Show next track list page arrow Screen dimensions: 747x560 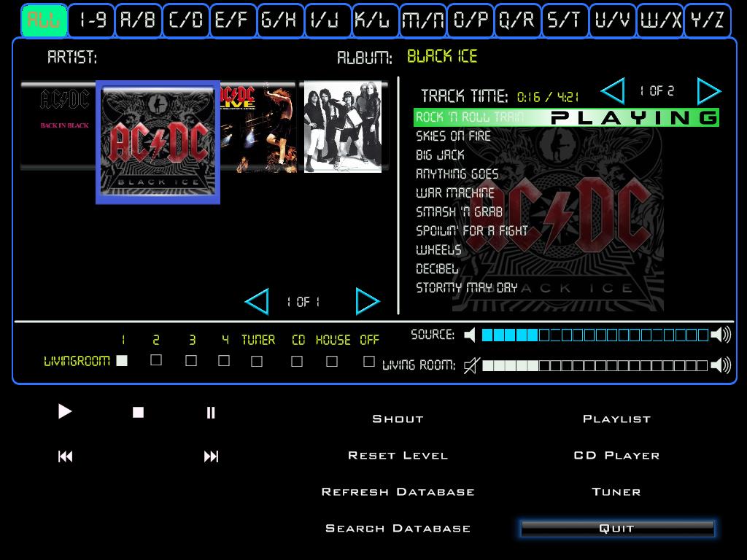pos(709,91)
